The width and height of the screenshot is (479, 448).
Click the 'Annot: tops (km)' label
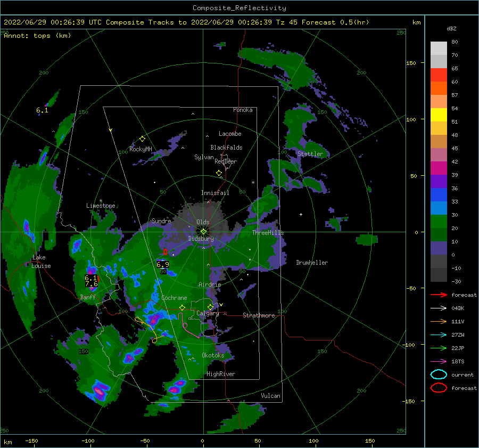coord(37,36)
